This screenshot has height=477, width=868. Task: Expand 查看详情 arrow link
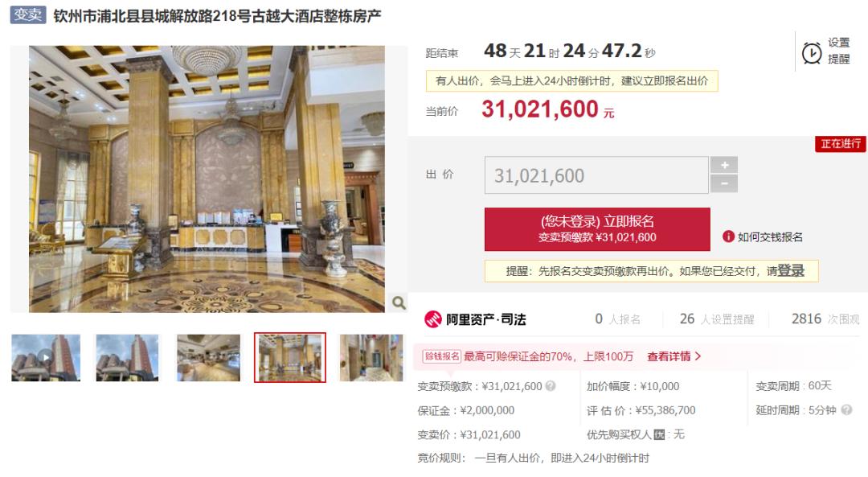[x=674, y=356]
